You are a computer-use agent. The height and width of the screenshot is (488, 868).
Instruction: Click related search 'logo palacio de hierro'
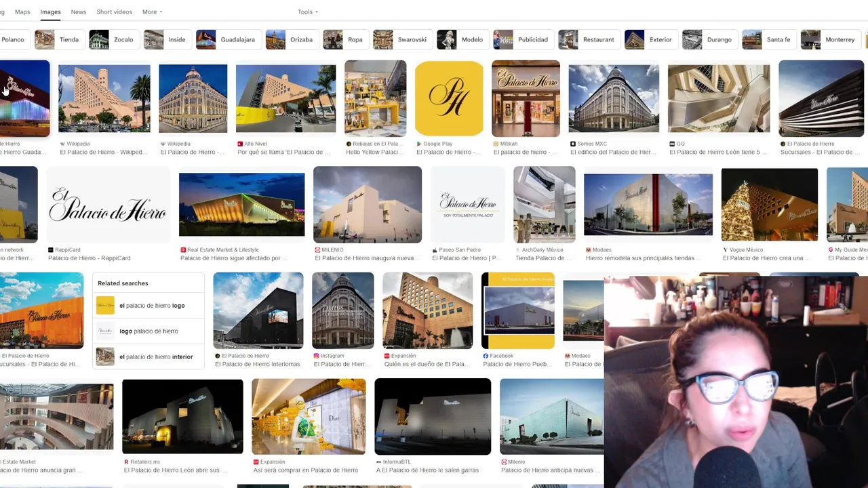148,331
